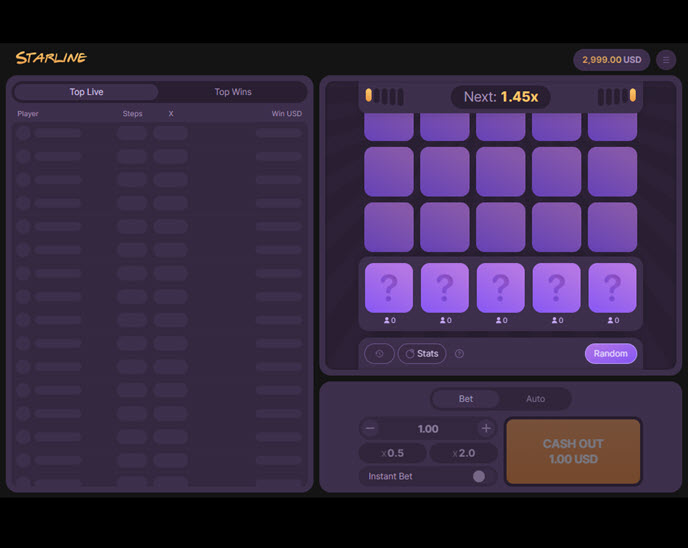Screen dimensions: 688x548
Task: Pick the first question mark tile
Action: [389, 289]
